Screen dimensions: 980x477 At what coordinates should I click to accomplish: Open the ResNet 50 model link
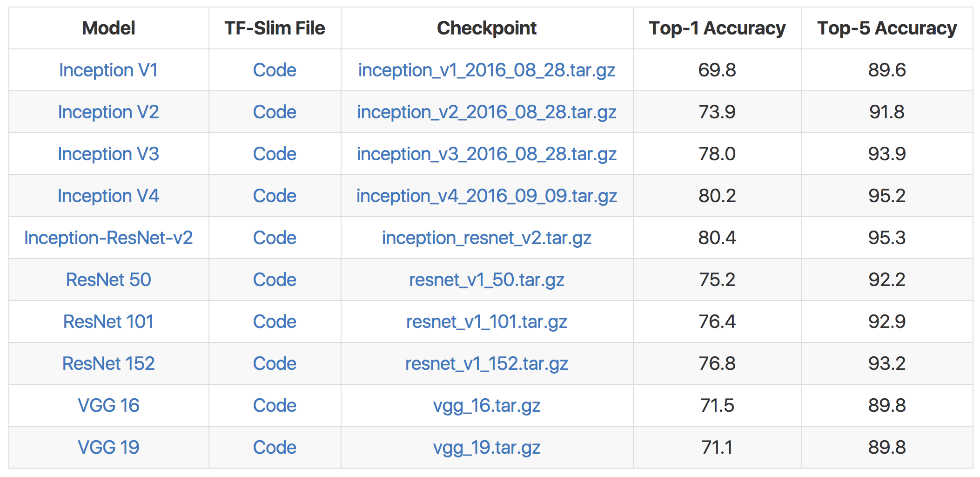(x=108, y=280)
